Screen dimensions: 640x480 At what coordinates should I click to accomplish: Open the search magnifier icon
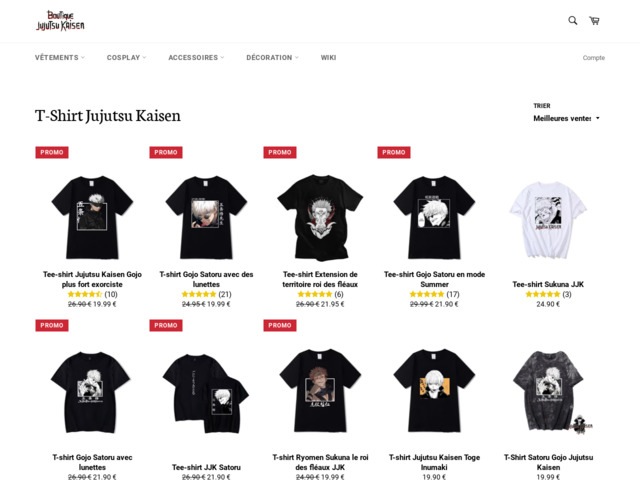(573, 20)
